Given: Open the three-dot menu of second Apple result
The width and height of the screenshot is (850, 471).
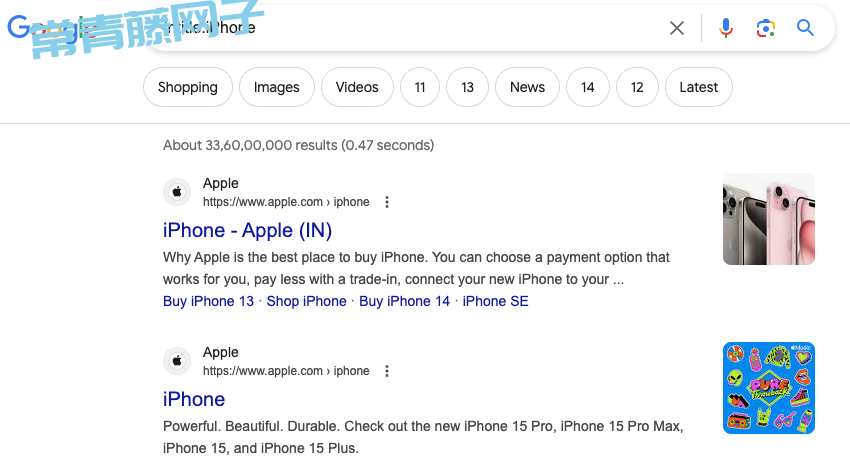Looking at the screenshot, I should coord(387,371).
